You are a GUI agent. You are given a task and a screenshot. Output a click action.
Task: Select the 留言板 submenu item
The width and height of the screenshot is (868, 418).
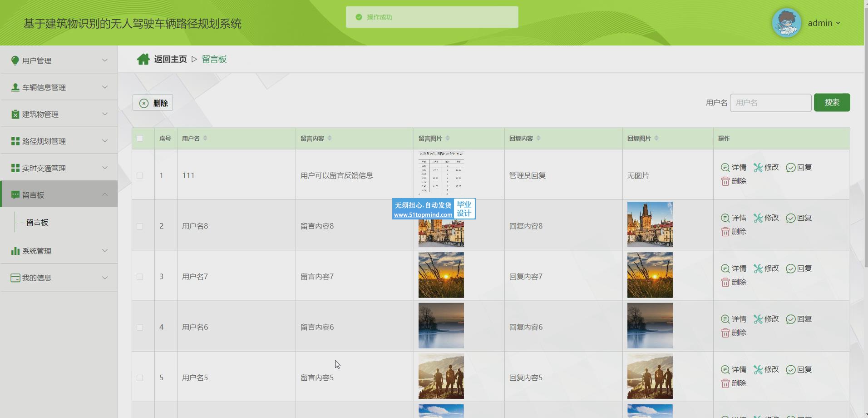click(x=37, y=222)
